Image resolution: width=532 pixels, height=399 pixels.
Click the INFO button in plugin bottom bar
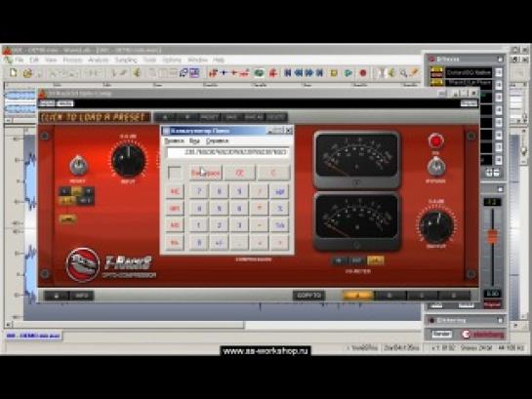[x=82, y=296]
